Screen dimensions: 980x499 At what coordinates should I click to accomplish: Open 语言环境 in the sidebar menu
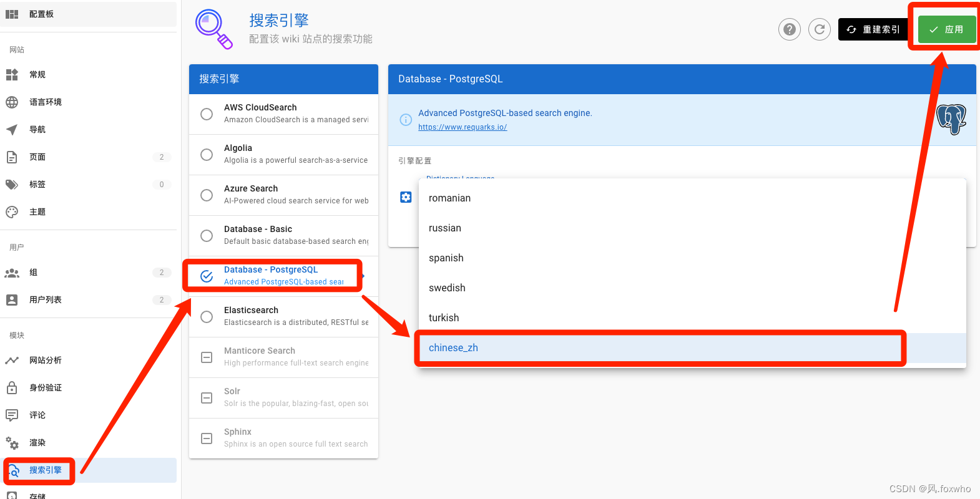[x=88, y=102]
